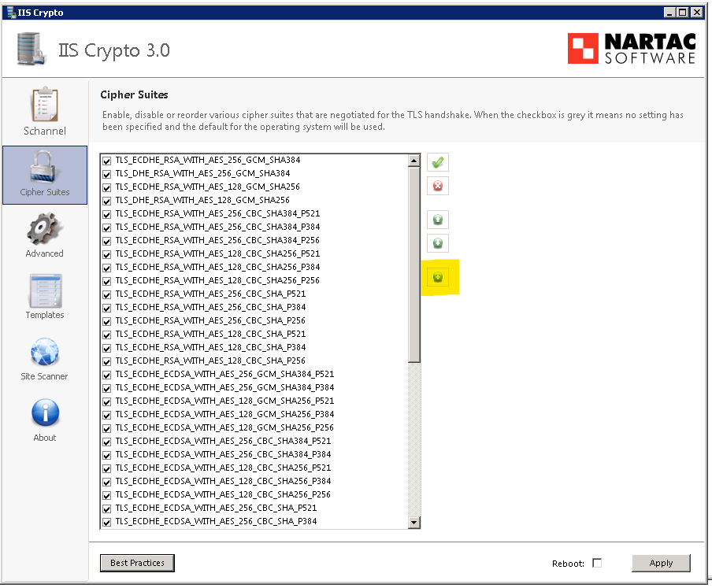The image size is (712, 588).
Task: Click the cipher list scroll-down arrow
Action: tap(413, 522)
